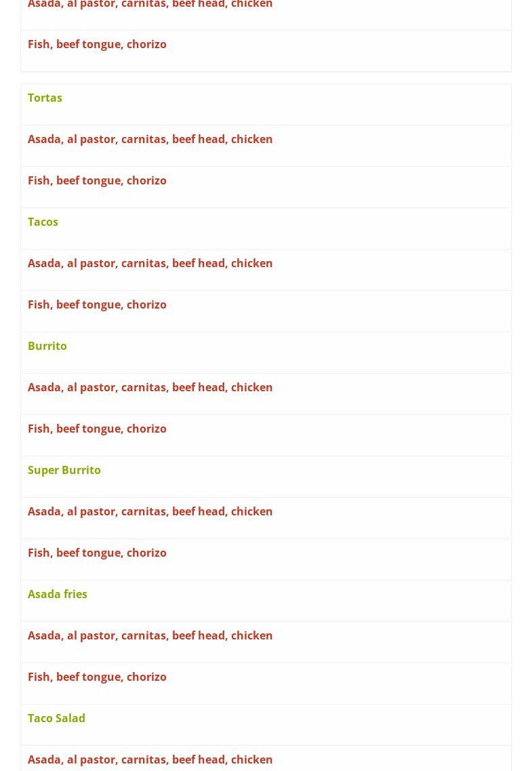Screen dimensions: 532x771
Task: Choose Asada, al pastor row under Burrito
Action: 150,387
